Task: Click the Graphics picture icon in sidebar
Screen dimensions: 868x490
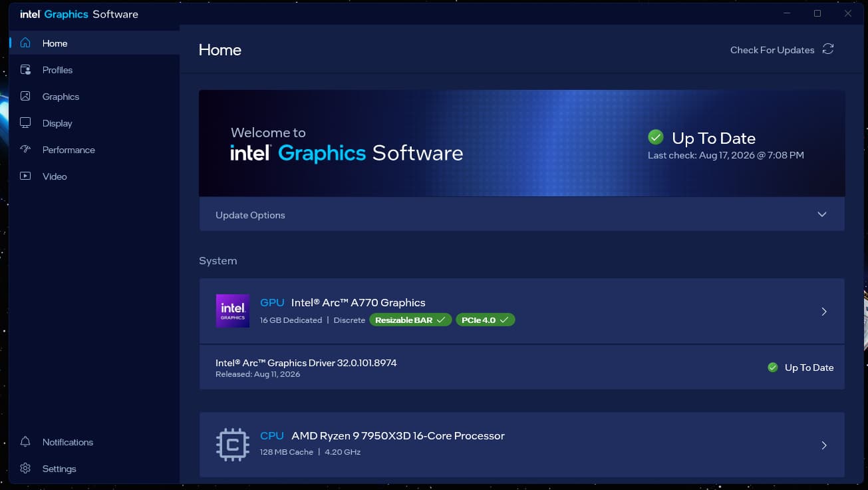Action: pos(25,96)
